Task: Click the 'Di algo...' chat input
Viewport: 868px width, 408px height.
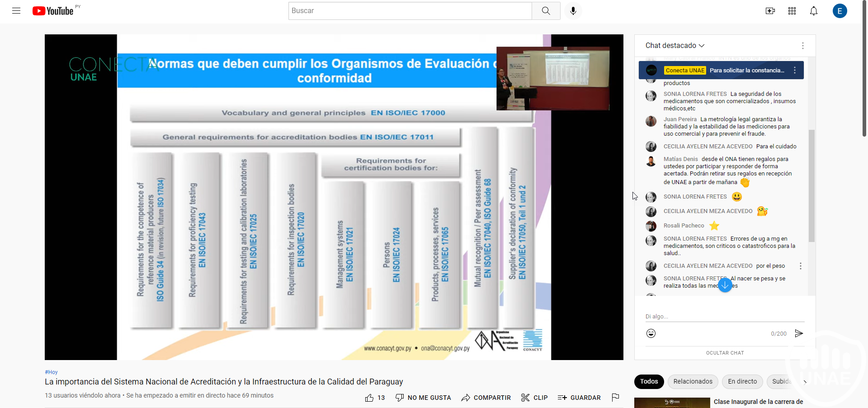Action: [725, 317]
